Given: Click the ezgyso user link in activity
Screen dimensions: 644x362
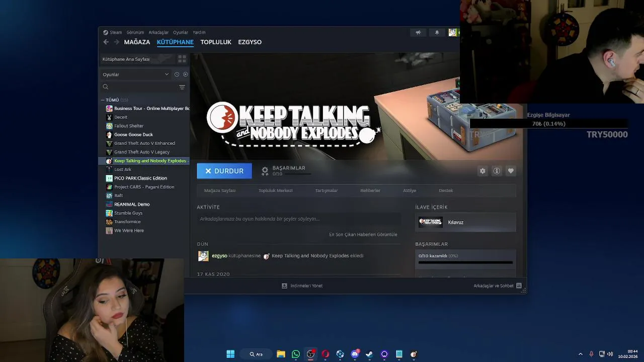Looking at the screenshot, I should (x=219, y=256).
